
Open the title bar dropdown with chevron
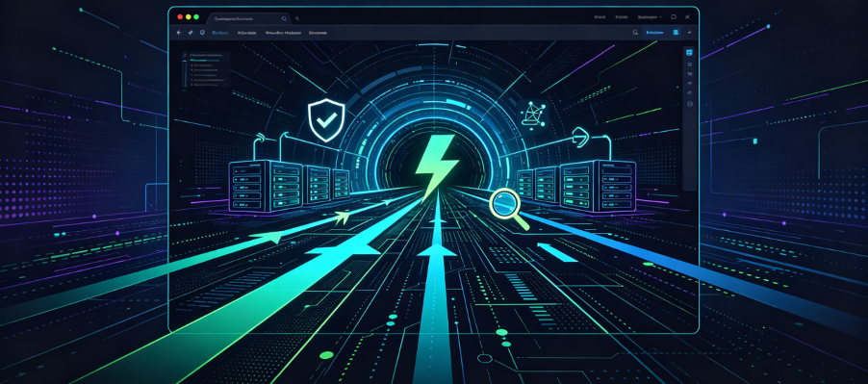coord(650,17)
